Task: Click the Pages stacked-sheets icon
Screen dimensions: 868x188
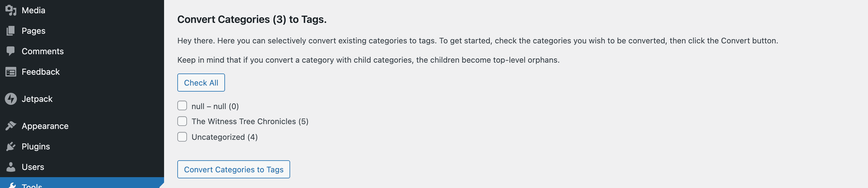Action: [11, 31]
